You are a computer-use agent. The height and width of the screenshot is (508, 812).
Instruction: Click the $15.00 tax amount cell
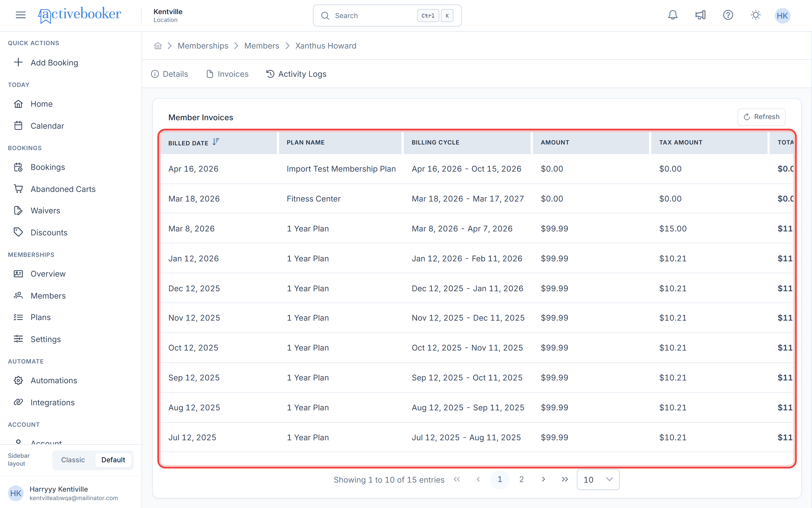[x=673, y=229]
